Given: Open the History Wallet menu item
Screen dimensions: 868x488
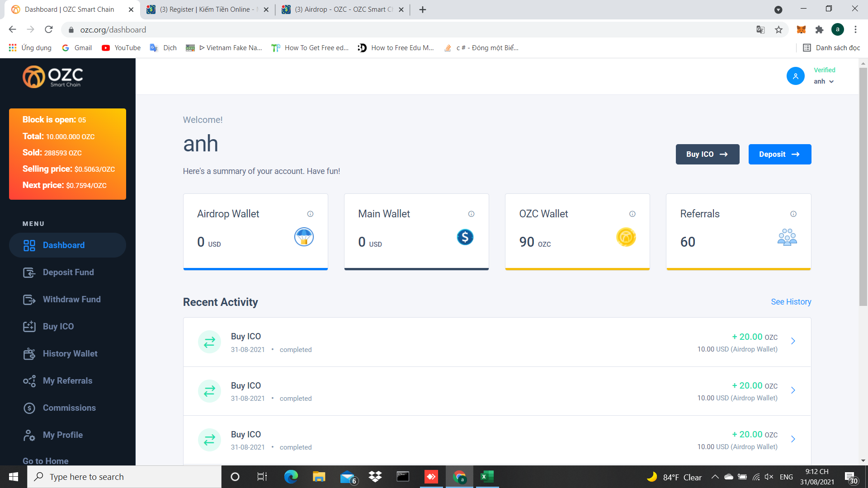Looking at the screenshot, I should 67,353.
